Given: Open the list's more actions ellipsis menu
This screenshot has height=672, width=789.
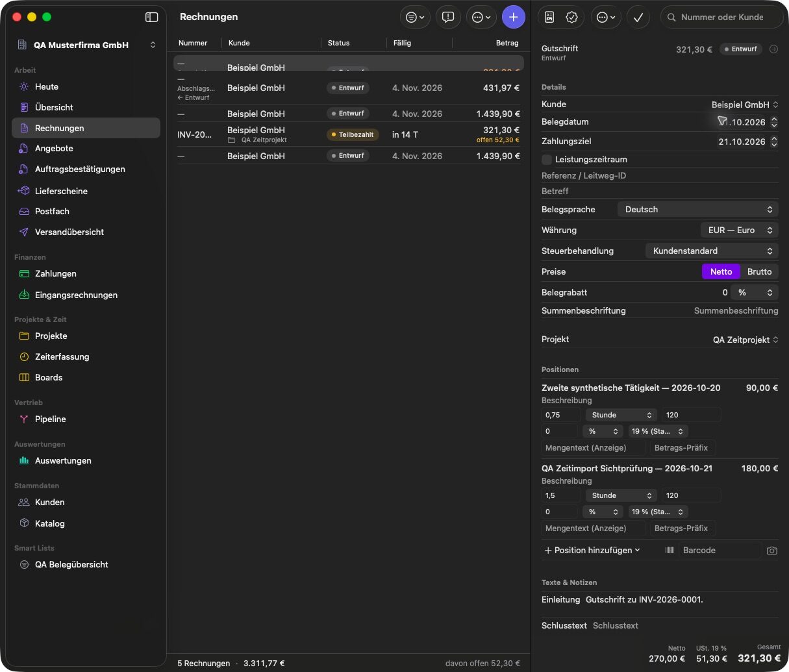Looking at the screenshot, I should 481,18.
